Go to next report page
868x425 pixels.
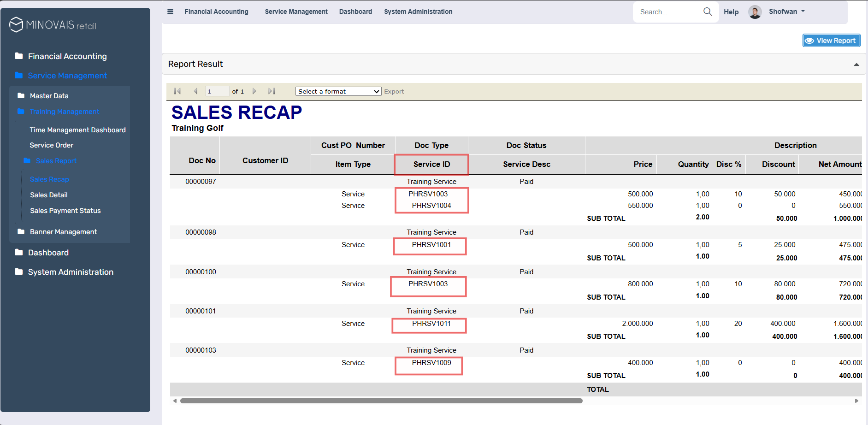click(x=254, y=91)
